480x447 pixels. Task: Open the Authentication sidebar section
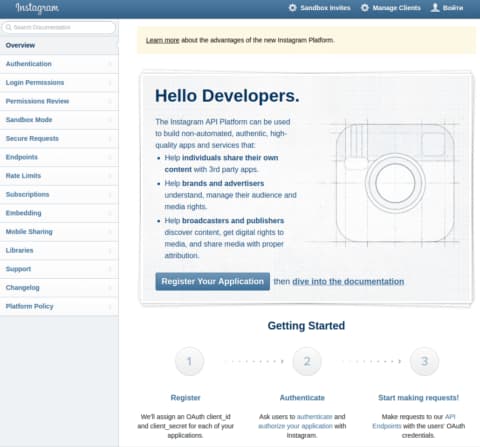pyautogui.click(x=59, y=64)
